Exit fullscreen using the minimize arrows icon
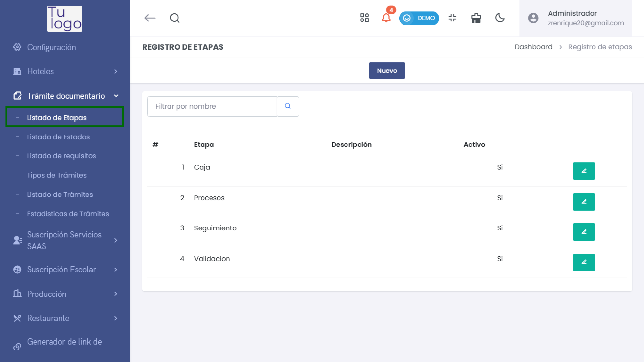 (x=452, y=18)
